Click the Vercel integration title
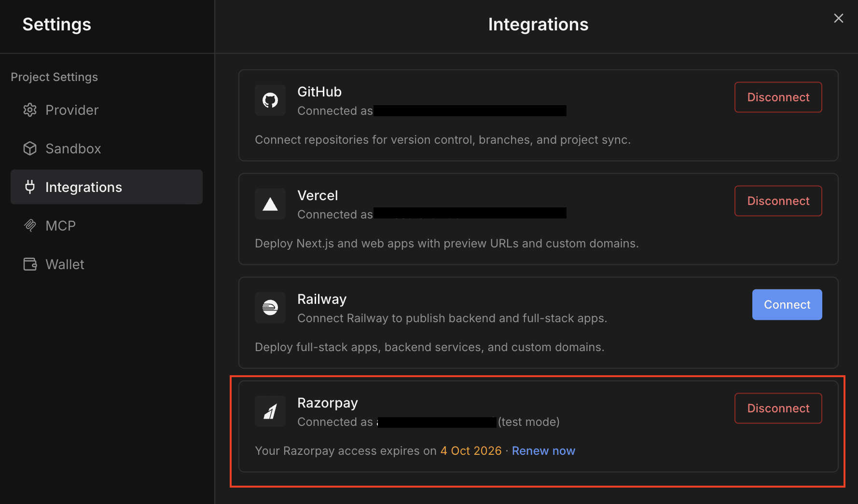Image resolution: width=858 pixels, height=504 pixels. [x=318, y=195]
